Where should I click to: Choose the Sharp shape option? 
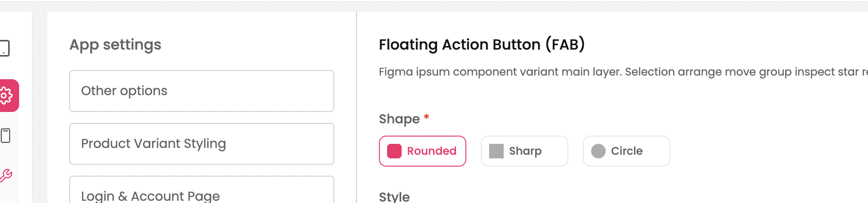pos(525,151)
